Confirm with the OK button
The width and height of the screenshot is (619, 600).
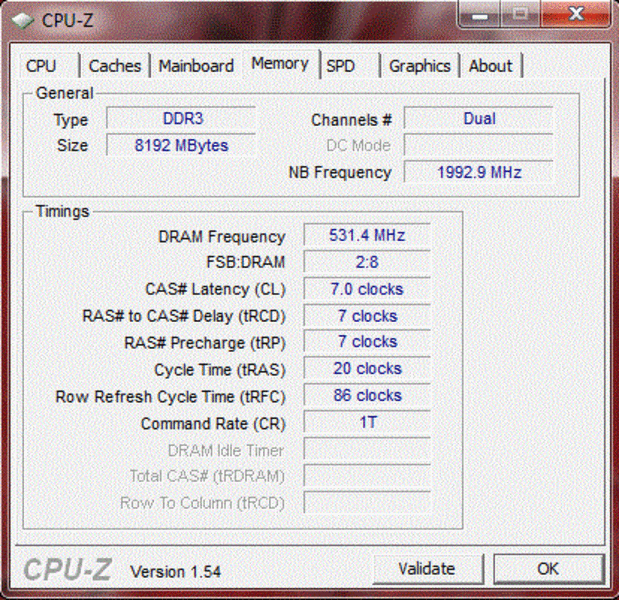549,569
